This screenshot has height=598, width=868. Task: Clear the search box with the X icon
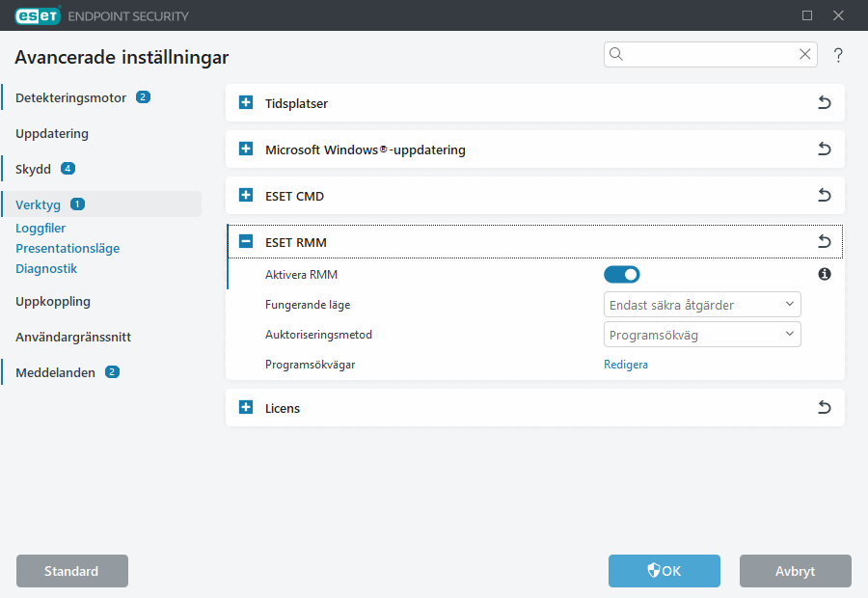point(804,55)
